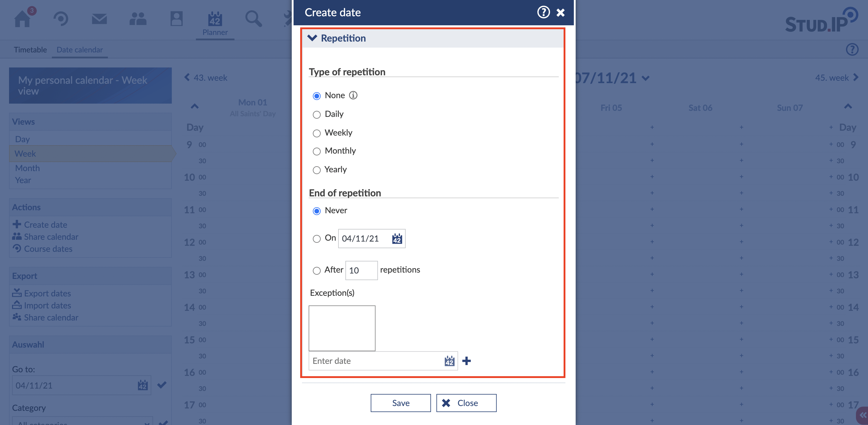Click the Close button in dialog
Screen dimensions: 868x425
(x=466, y=403)
